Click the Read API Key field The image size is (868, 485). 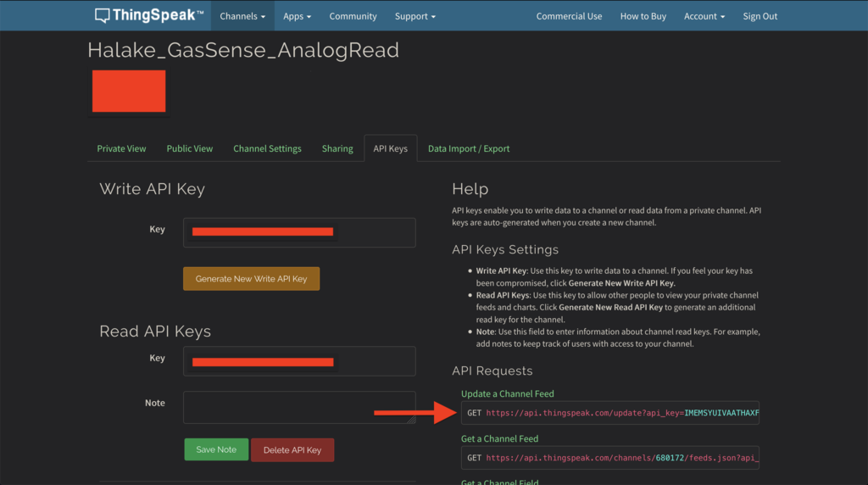point(299,361)
